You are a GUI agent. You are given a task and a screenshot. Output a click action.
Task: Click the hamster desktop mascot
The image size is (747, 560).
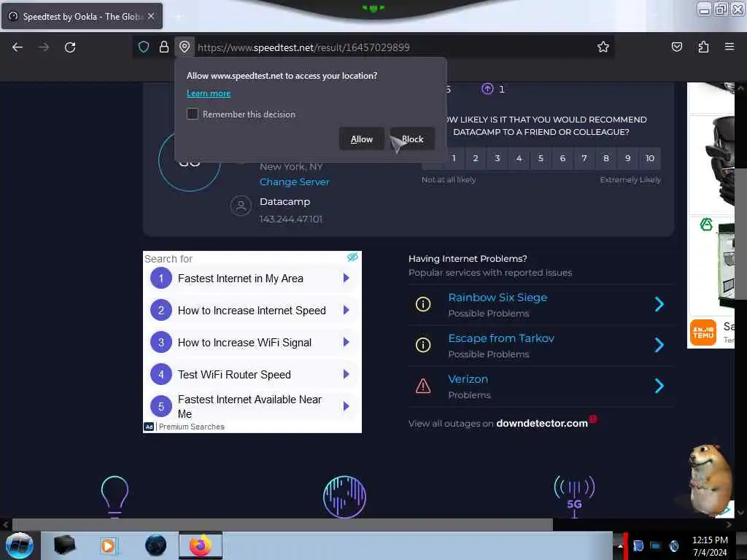click(x=710, y=480)
